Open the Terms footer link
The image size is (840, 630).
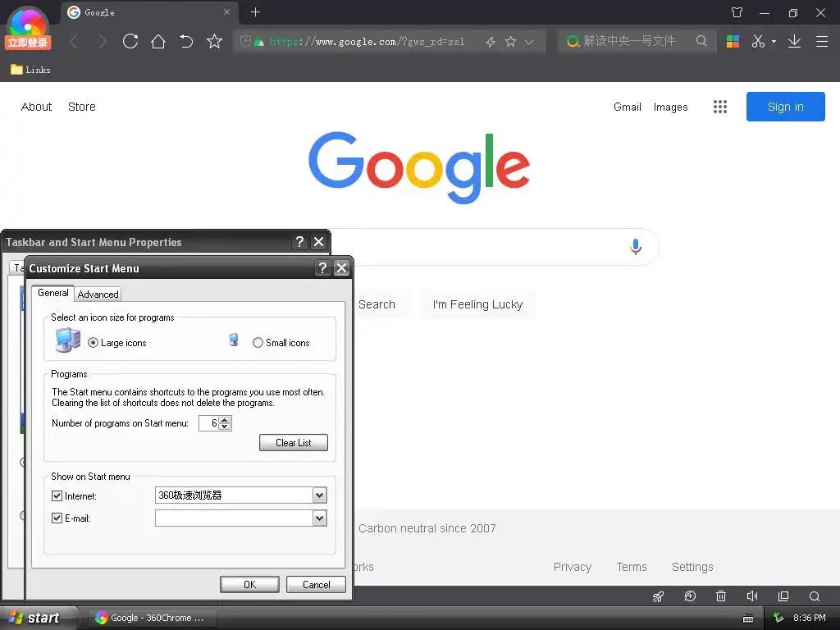point(632,567)
